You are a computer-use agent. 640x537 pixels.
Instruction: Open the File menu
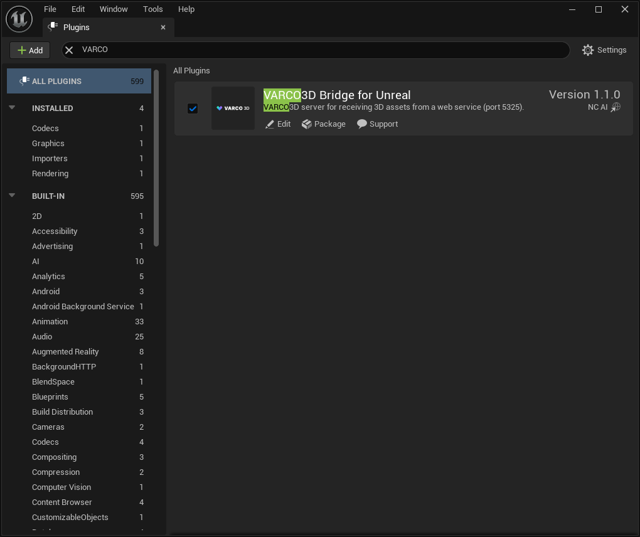pos(50,9)
